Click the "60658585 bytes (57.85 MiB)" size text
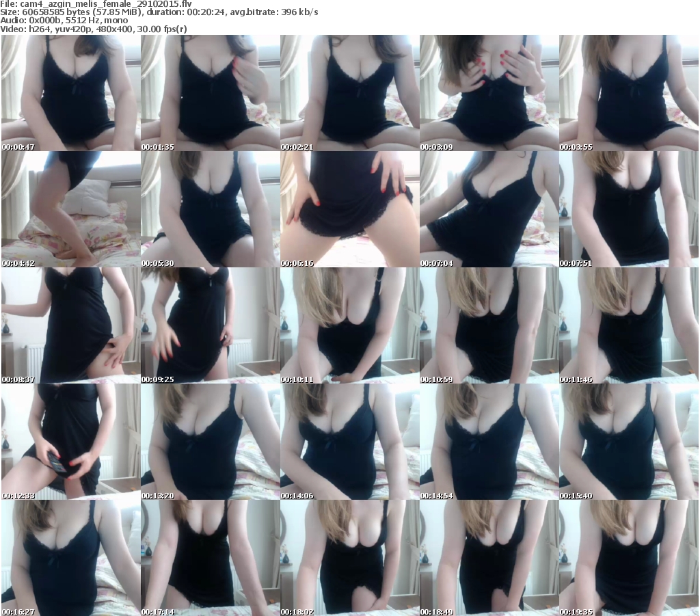Image resolution: width=700 pixels, height=616 pixels. [81, 12]
